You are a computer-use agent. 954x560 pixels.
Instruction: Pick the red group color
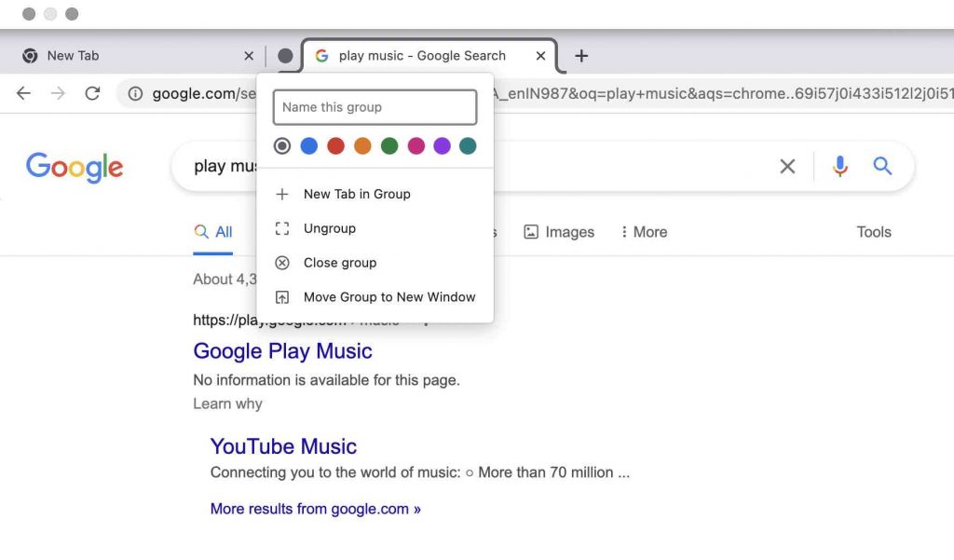(x=335, y=146)
